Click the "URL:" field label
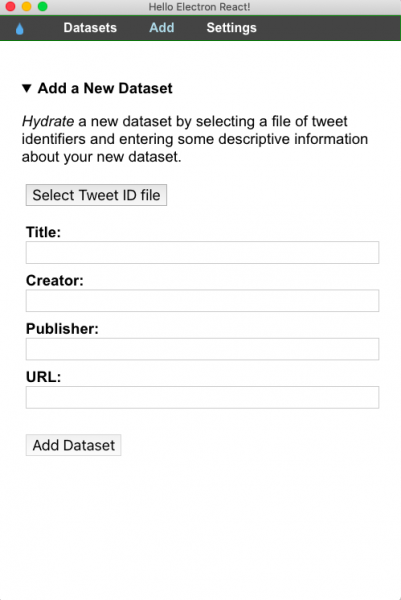 point(44,377)
